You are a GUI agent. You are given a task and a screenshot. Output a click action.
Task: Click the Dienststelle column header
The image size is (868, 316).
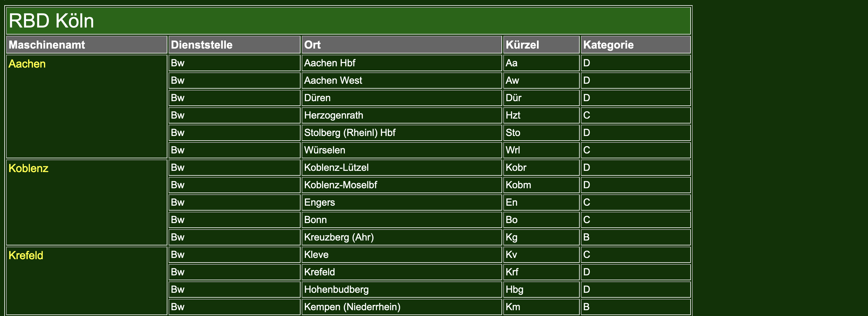[x=202, y=45]
